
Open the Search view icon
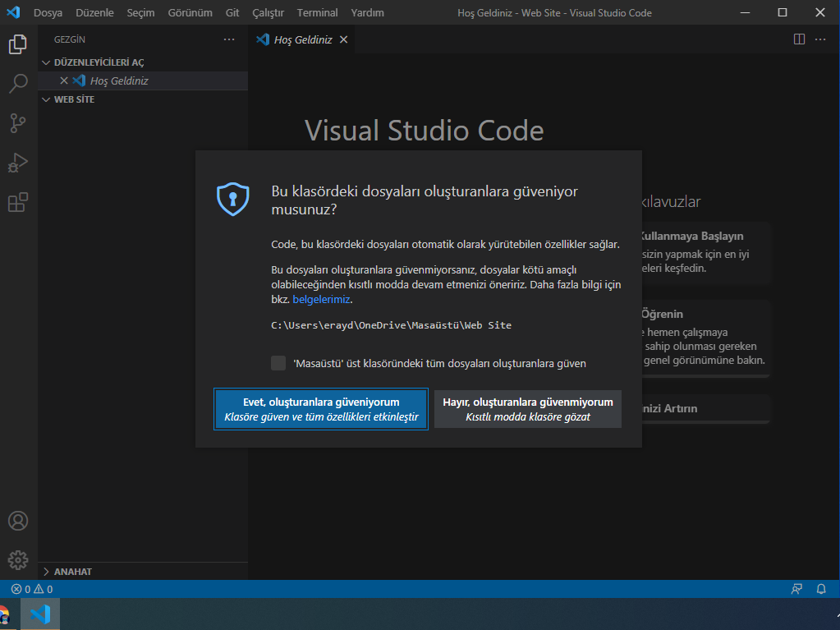[18, 84]
